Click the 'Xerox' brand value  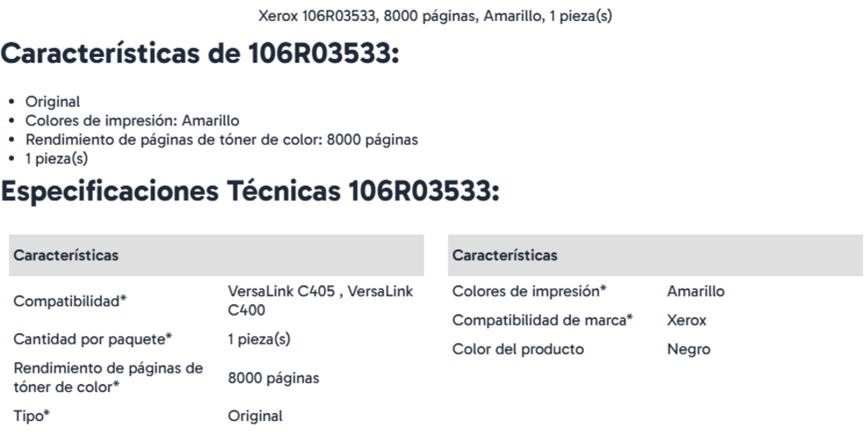tap(687, 320)
